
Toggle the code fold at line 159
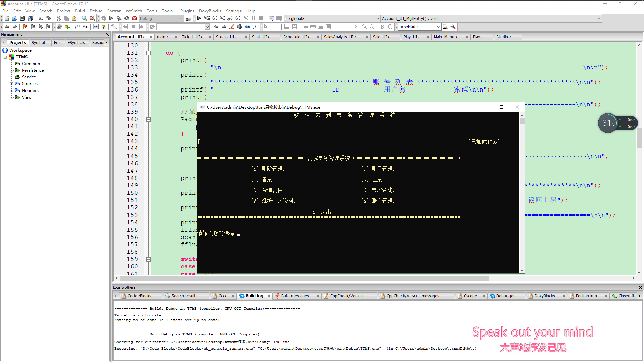(x=148, y=259)
